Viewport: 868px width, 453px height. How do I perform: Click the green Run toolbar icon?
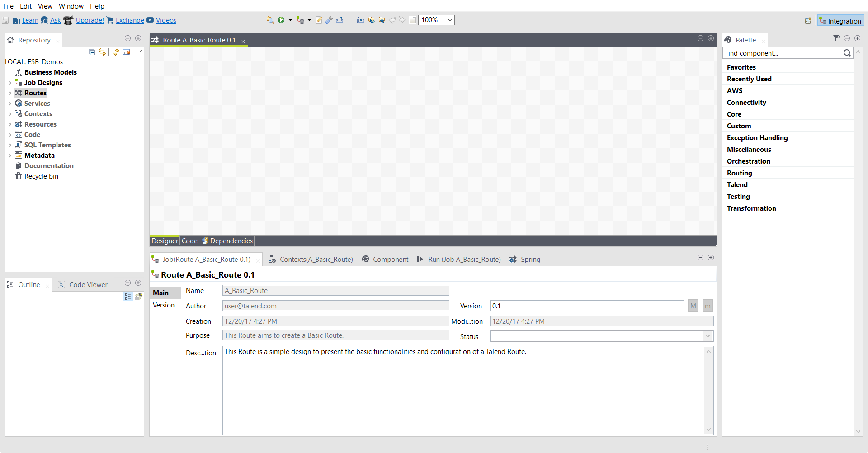(x=281, y=20)
